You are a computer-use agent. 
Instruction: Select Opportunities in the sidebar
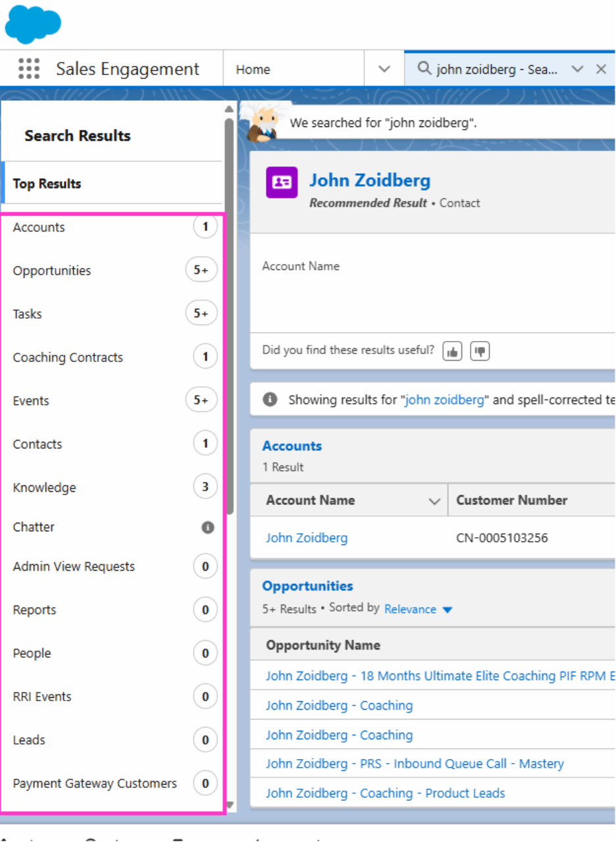coord(112,271)
